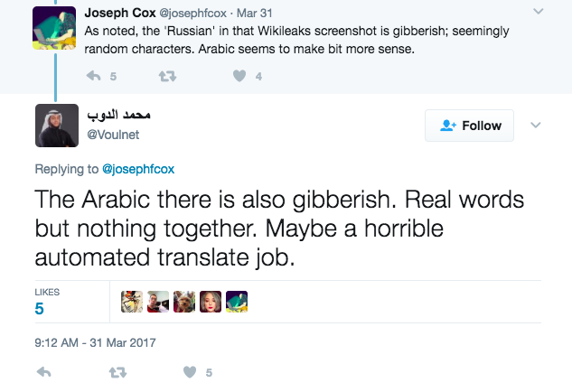Image resolution: width=572 pixels, height=392 pixels.
Task: Open dropdown menu on Voulnet's tweet
Action: (x=536, y=125)
